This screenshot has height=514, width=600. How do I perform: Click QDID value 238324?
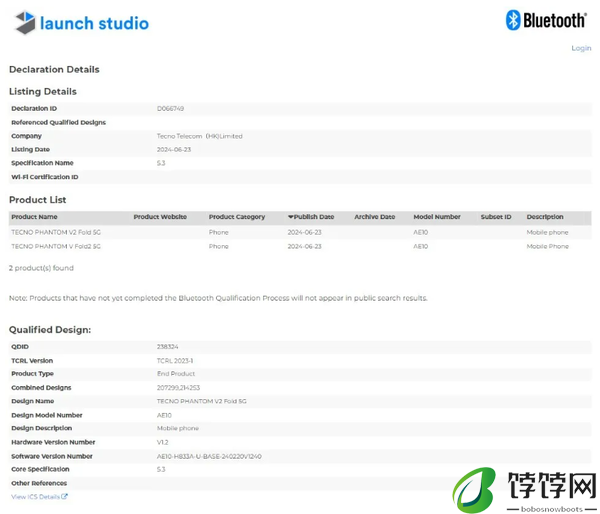168,347
